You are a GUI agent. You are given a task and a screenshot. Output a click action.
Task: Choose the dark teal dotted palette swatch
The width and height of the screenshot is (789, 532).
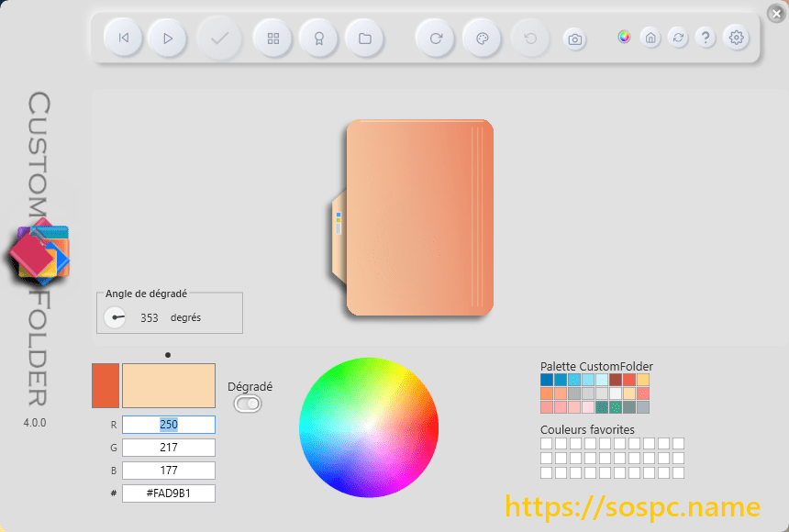pos(602,406)
